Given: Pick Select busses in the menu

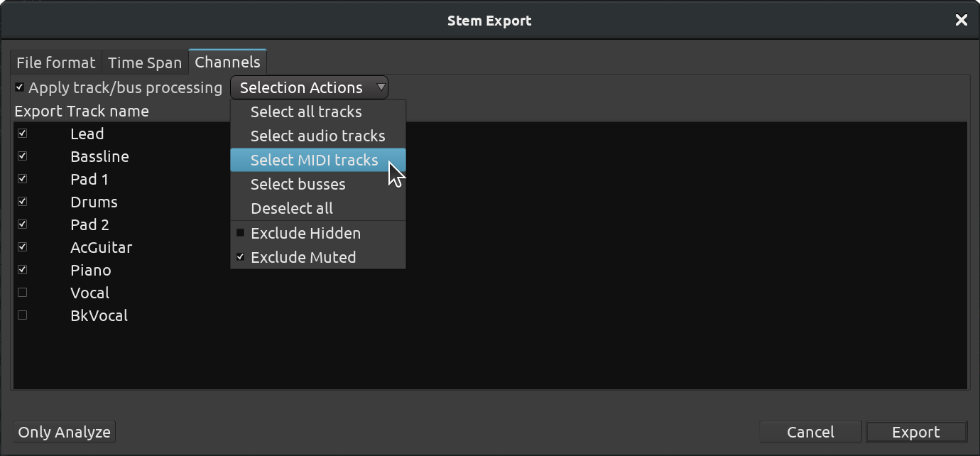Looking at the screenshot, I should 318,184.
